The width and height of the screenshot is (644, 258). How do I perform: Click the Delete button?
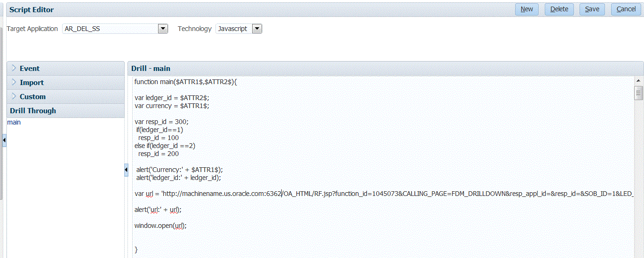click(x=559, y=9)
